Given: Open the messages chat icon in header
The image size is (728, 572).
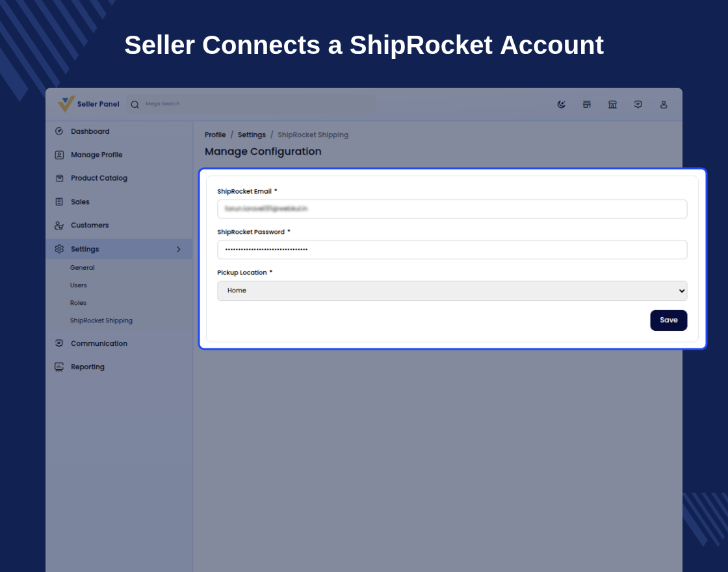Looking at the screenshot, I should [x=638, y=105].
